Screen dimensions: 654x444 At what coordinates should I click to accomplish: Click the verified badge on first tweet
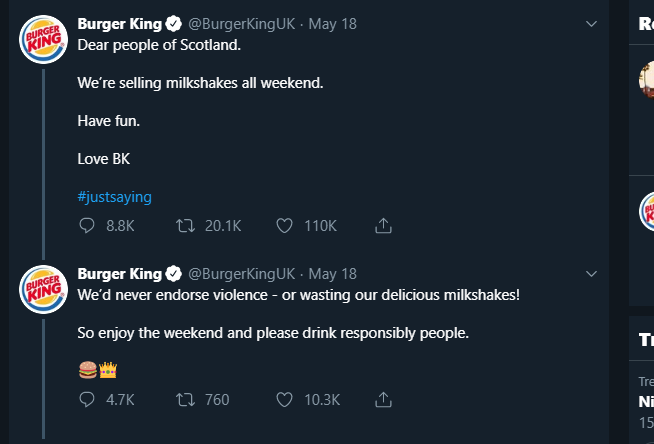pyautogui.click(x=173, y=24)
